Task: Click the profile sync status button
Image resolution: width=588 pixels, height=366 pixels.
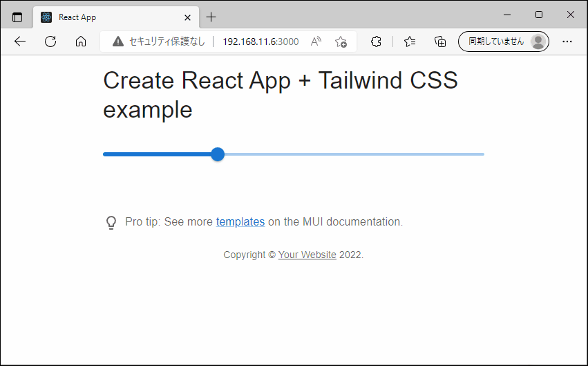Action: (504, 42)
